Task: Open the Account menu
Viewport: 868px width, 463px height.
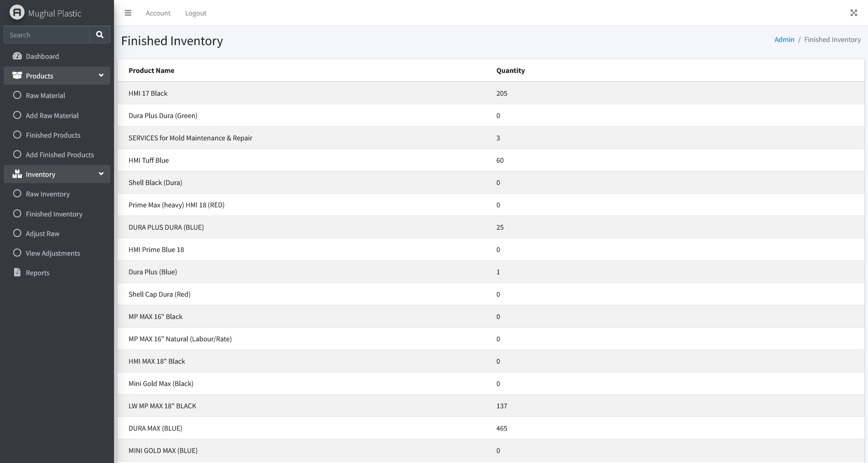Action: 158,13
